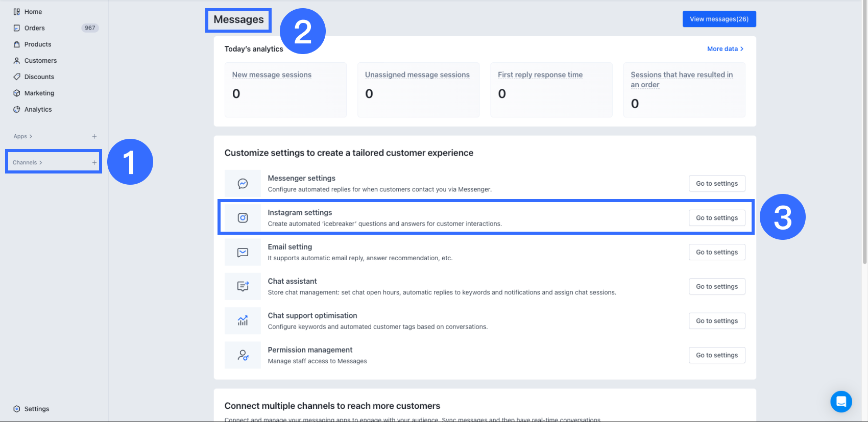Open Orders in the sidebar menu
This screenshot has width=868, height=422.
35,28
